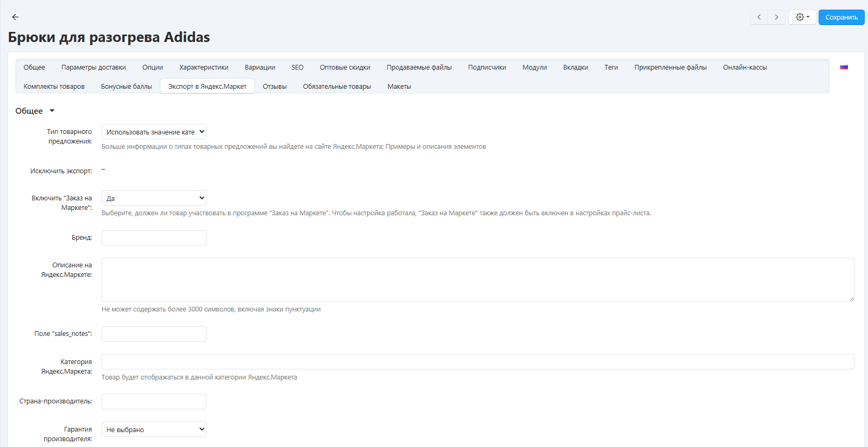This screenshot has height=447, width=868.
Task: Open the SEO tab
Action: pos(297,68)
